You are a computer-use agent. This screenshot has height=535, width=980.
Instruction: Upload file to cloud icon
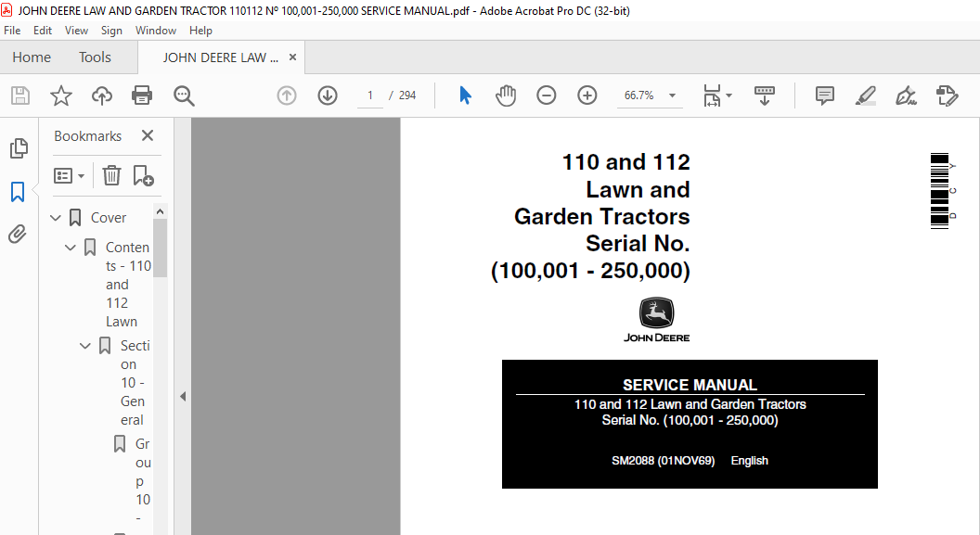[x=102, y=96]
